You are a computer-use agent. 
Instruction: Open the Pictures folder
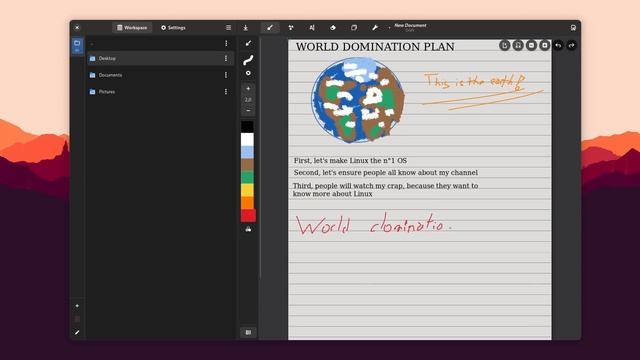[160, 92]
